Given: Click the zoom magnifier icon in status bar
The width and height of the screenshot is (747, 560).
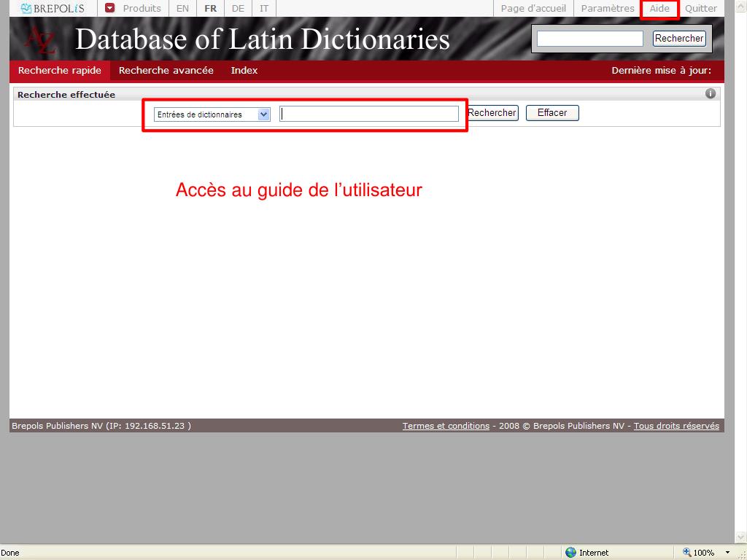Looking at the screenshot, I should tap(687, 553).
